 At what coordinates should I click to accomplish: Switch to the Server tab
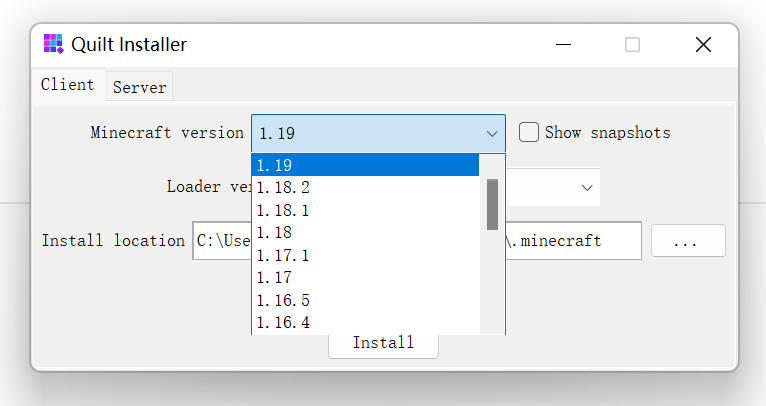coord(140,87)
